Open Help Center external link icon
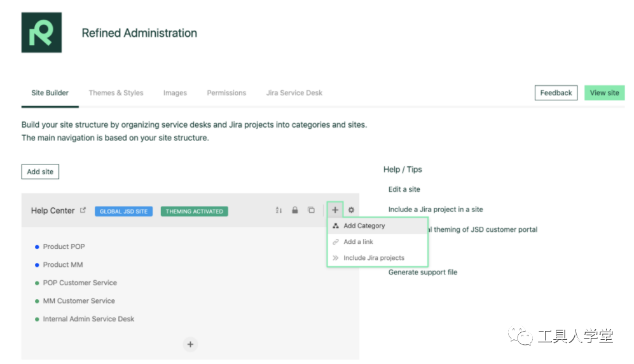 point(83,210)
